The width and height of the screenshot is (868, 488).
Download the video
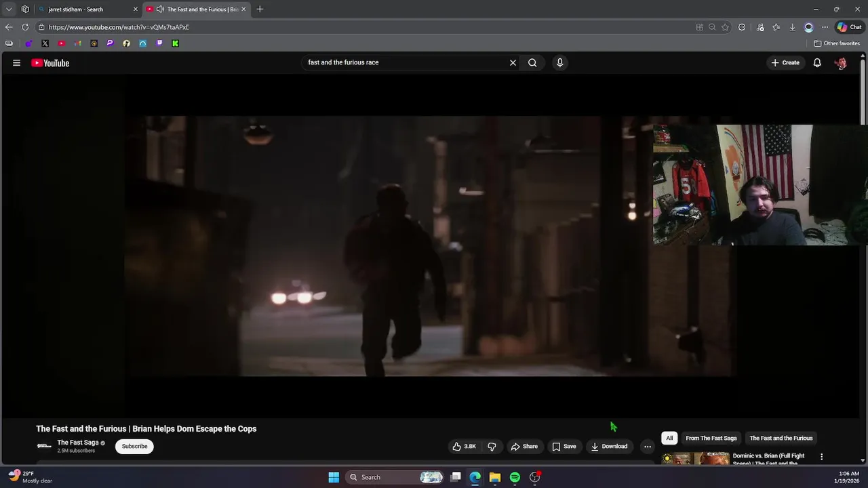tap(609, 446)
